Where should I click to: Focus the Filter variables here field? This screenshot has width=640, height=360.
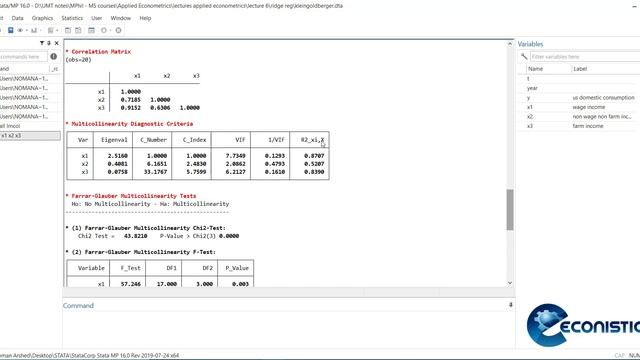[585, 57]
